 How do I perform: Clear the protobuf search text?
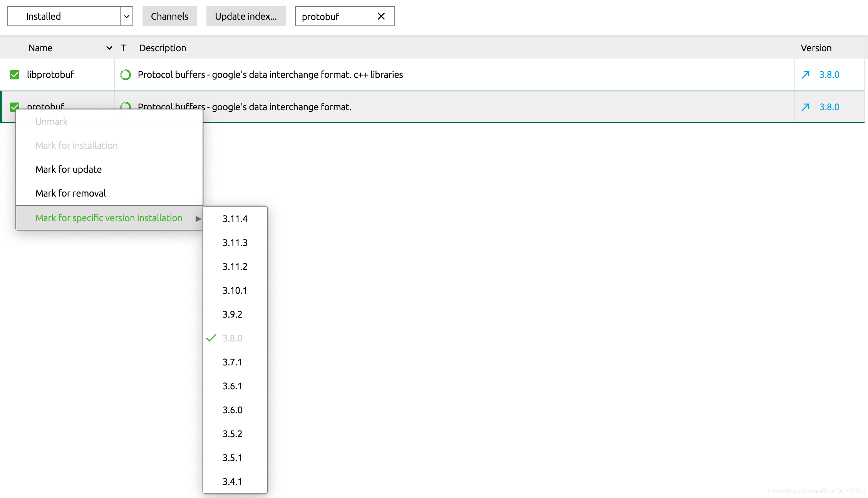pos(381,16)
